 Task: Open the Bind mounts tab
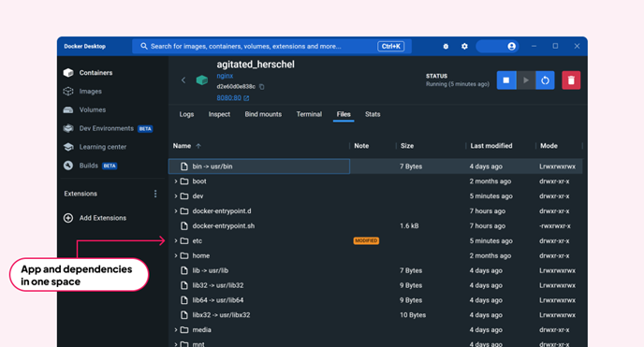263,114
